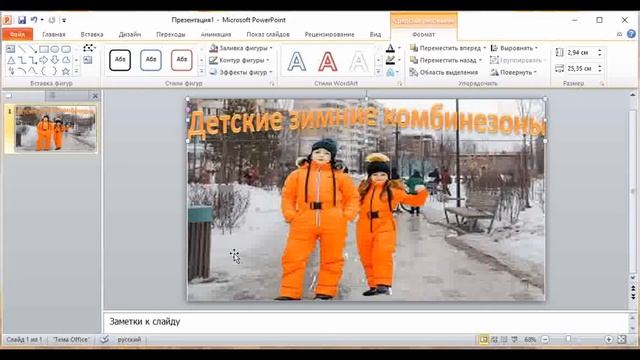Pick the straight line shape

click(x=22, y=49)
